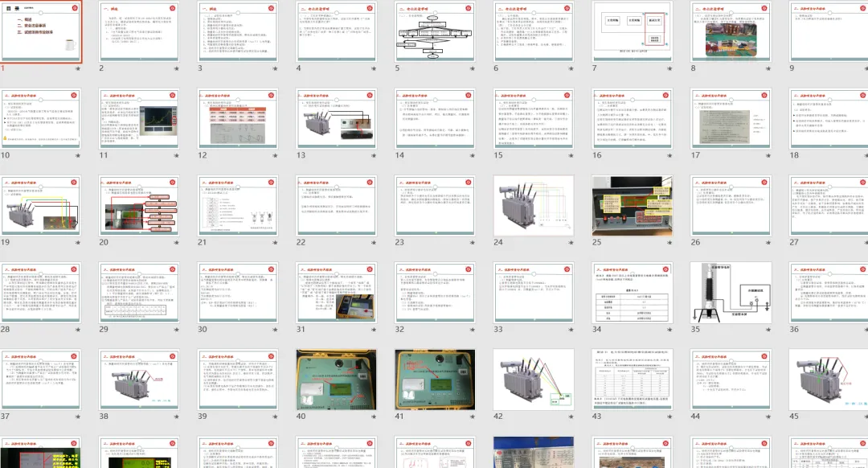Select slide 6 thumbnail
This screenshot has width=868, height=468.
coord(534,31)
